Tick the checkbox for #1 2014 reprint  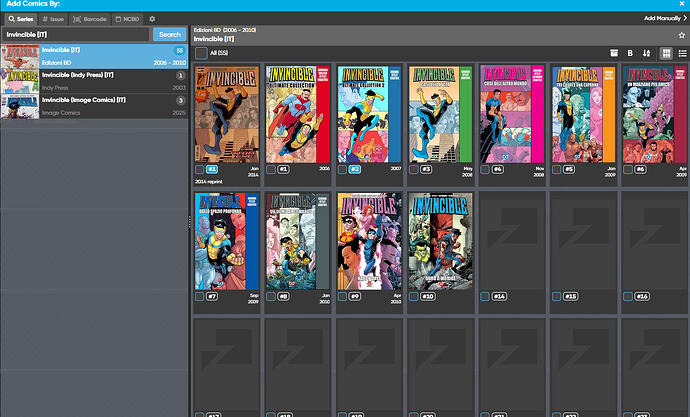tap(199, 169)
